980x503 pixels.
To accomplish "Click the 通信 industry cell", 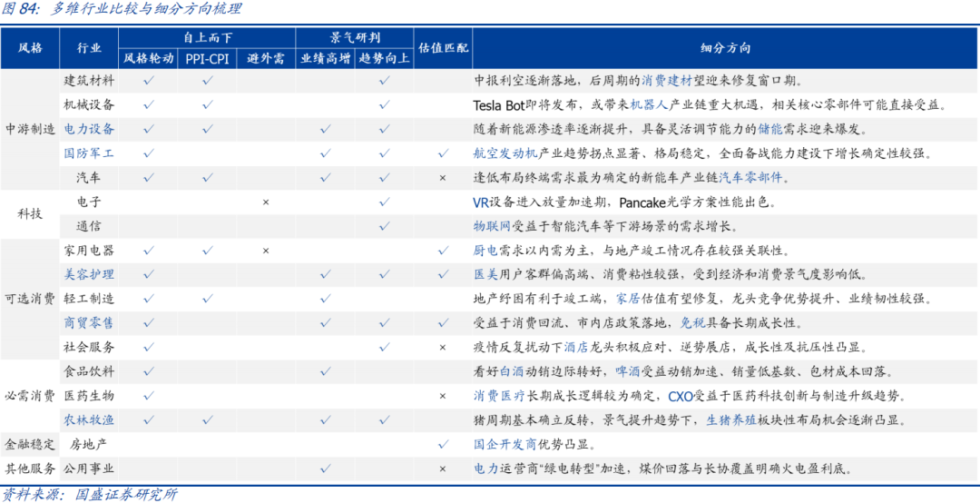I will point(89,226).
